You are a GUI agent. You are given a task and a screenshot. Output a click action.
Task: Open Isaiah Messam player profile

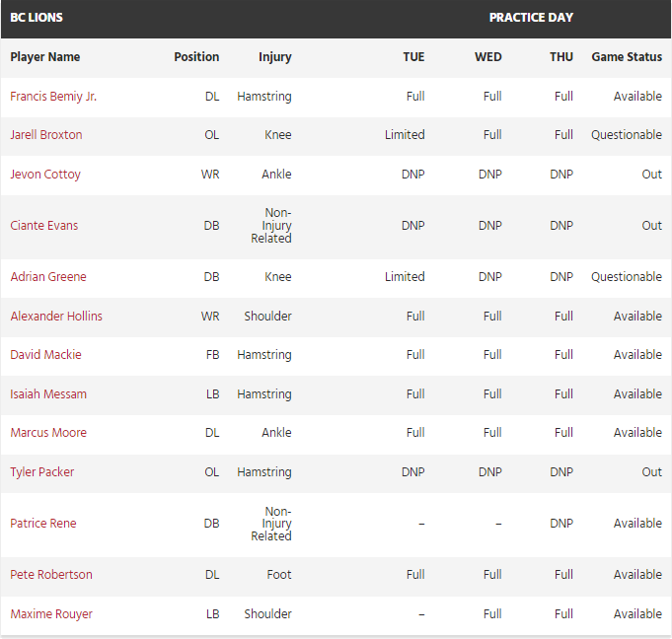[48, 394]
